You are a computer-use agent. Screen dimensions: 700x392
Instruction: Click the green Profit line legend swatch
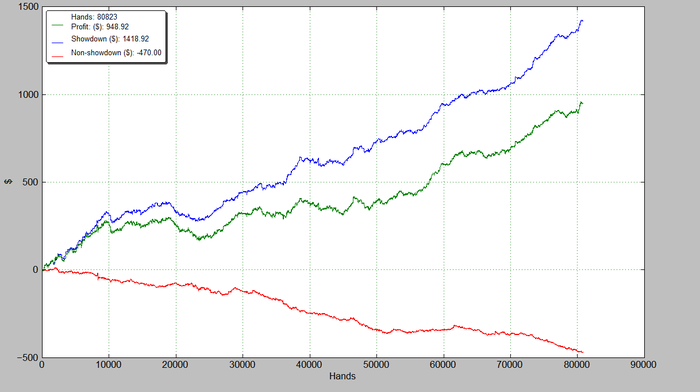click(58, 25)
